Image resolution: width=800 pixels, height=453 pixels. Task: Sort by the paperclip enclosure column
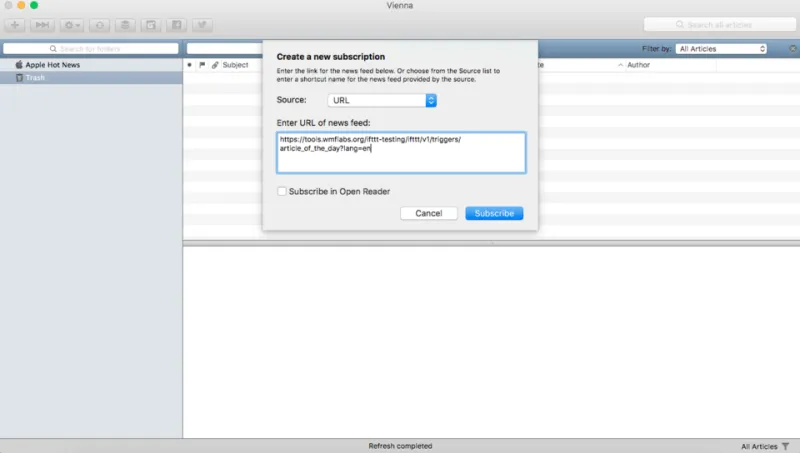click(x=215, y=65)
